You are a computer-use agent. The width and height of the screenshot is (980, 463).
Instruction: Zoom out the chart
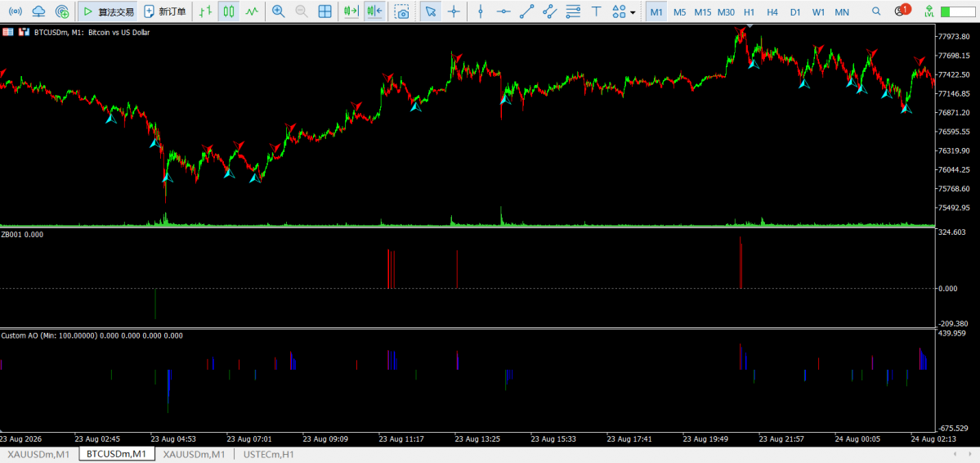coord(302,11)
